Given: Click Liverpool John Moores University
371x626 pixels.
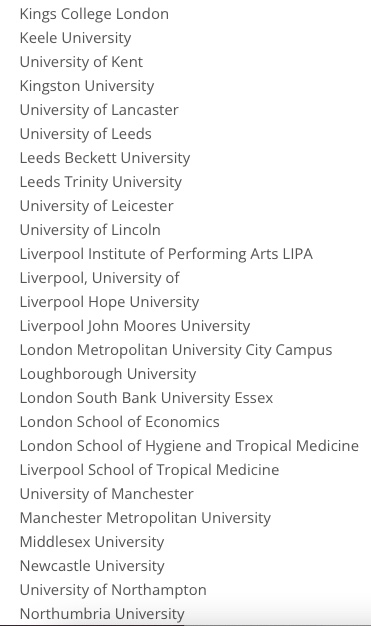Looking at the screenshot, I should tap(135, 326).
